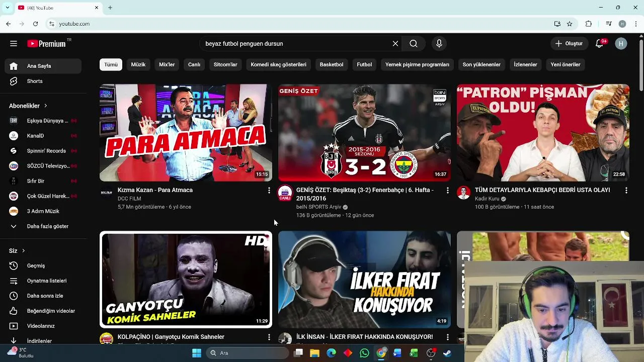Screen dimensions: 644x362
Task: Open the hamburger guide menu
Action: click(14, 44)
